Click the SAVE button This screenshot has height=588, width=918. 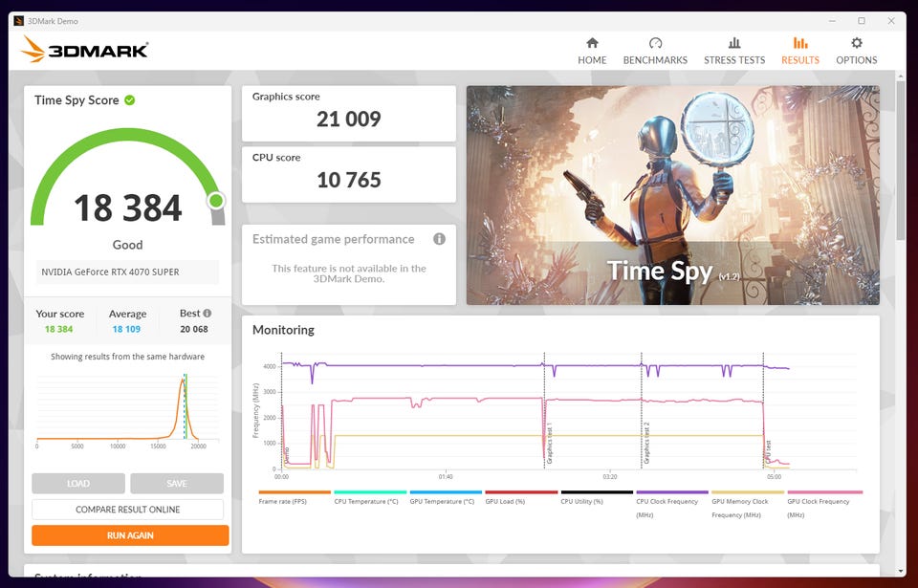pyautogui.click(x=177, y=483)
